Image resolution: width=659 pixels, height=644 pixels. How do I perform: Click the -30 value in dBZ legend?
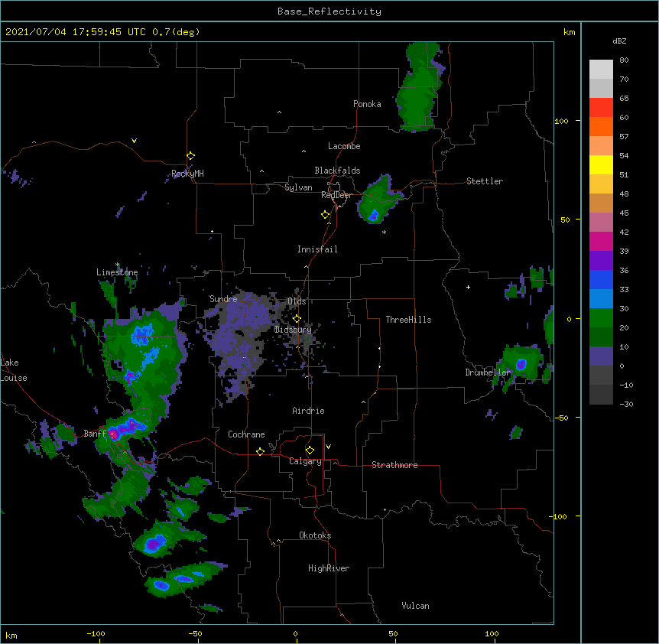pos(628,404)
